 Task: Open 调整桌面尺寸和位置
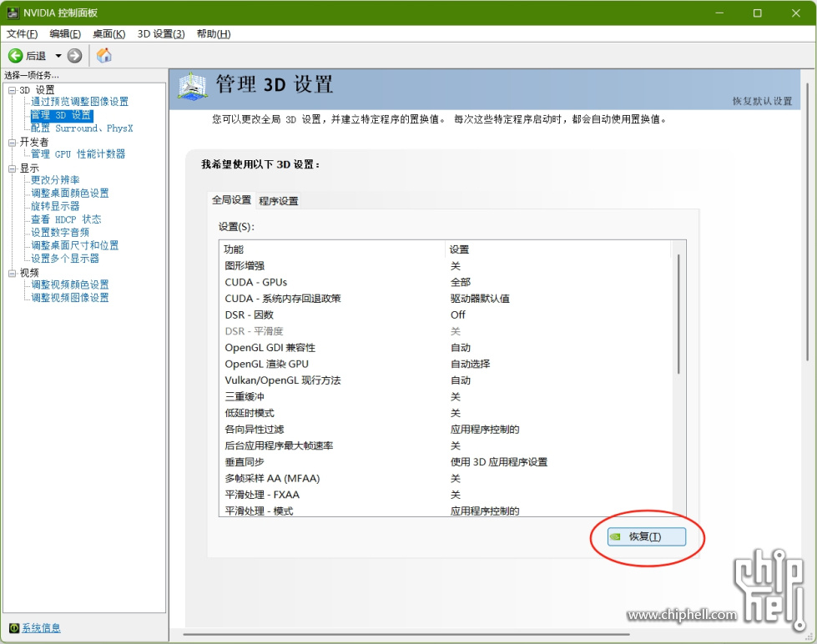pyautogui.click(x=75, y=245)
